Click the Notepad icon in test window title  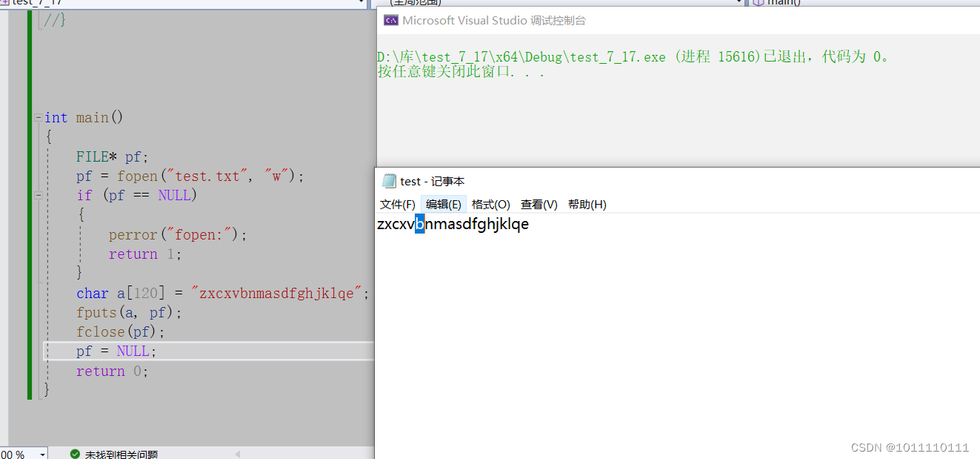[388, 181]
